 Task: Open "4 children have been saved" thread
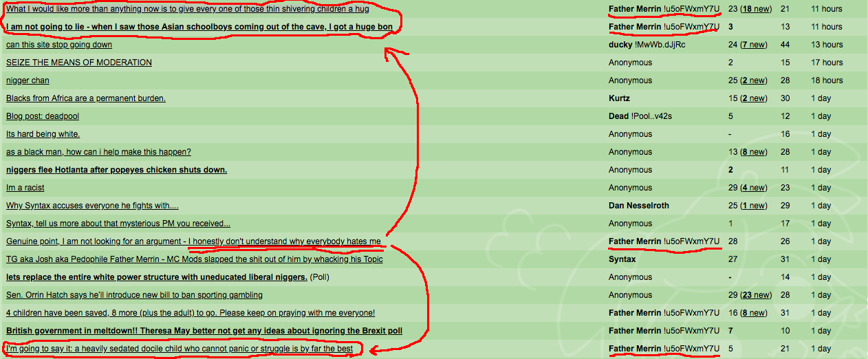coord(190,313)
